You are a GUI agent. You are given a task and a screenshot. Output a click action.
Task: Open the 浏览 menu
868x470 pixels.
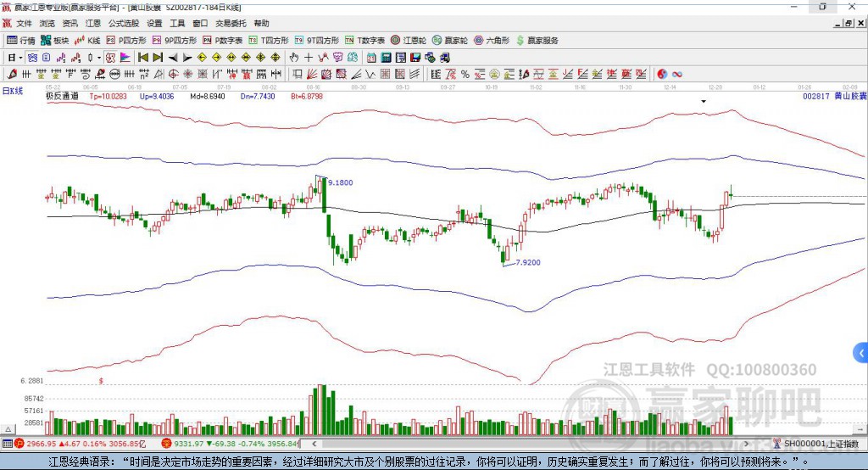tap(47, 23)
